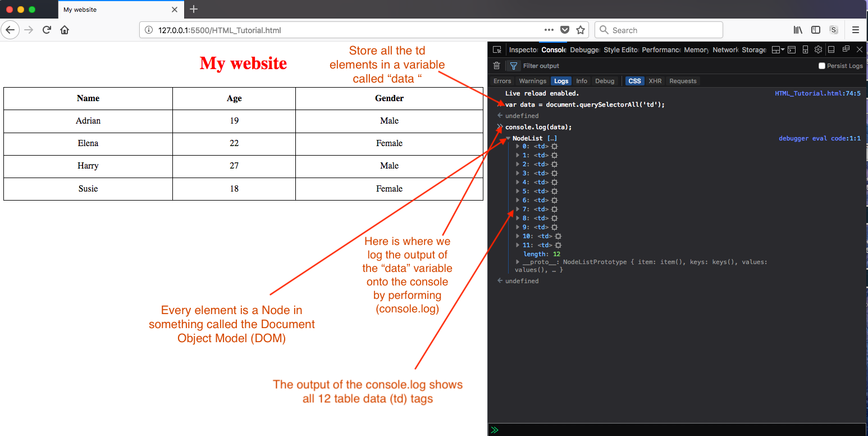Open the Network tab
Image resolution: width=868 pixels, height=436 pixels.
click(725, 50)
